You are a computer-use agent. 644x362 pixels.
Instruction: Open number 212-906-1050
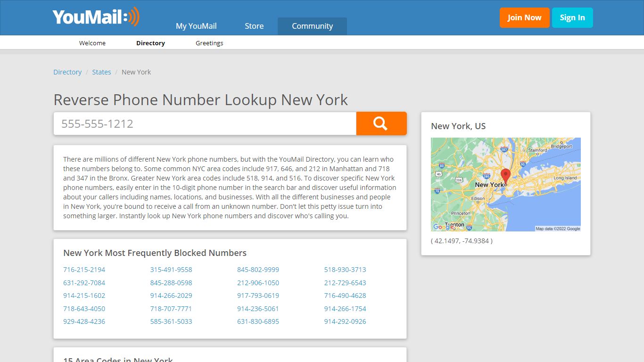(x=258, y=283)
